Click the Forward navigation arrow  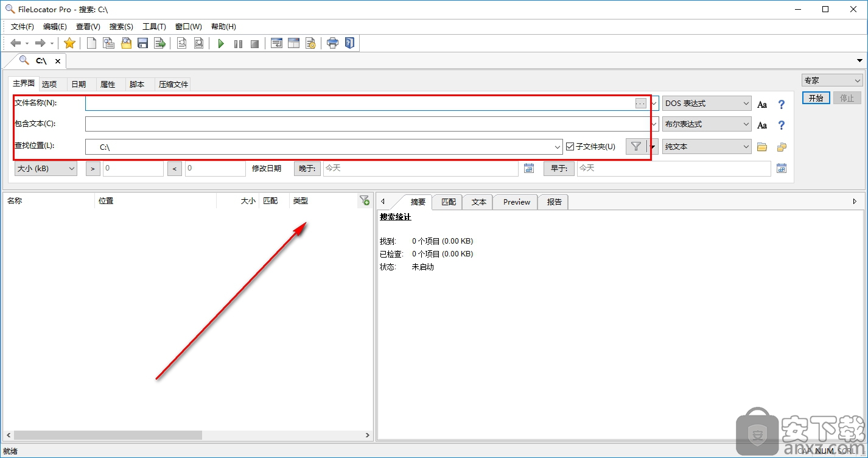point(40,43)
